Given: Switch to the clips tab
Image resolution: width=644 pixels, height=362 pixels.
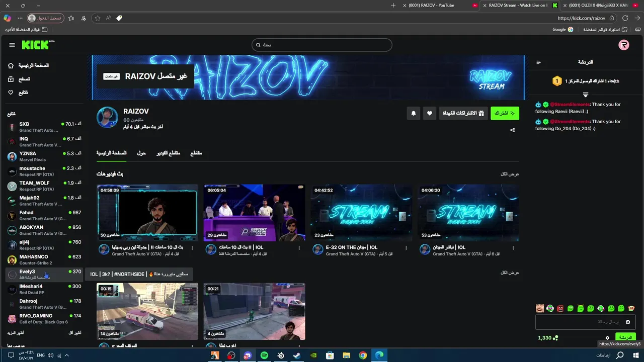Looking at the screenshot, I should tap(196, 153).
